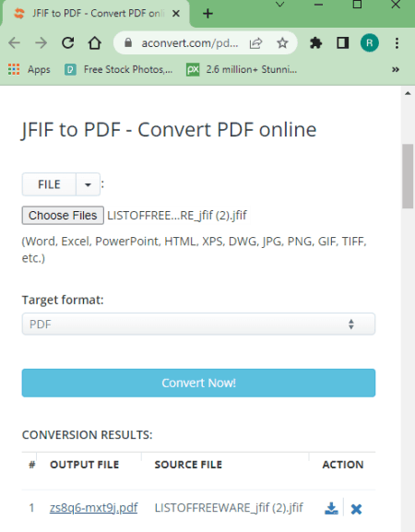Image resolution: width=415 pixels, height=532 pixels.
Task: Open the profile R avatar
Action: click(x=370, y=43)
